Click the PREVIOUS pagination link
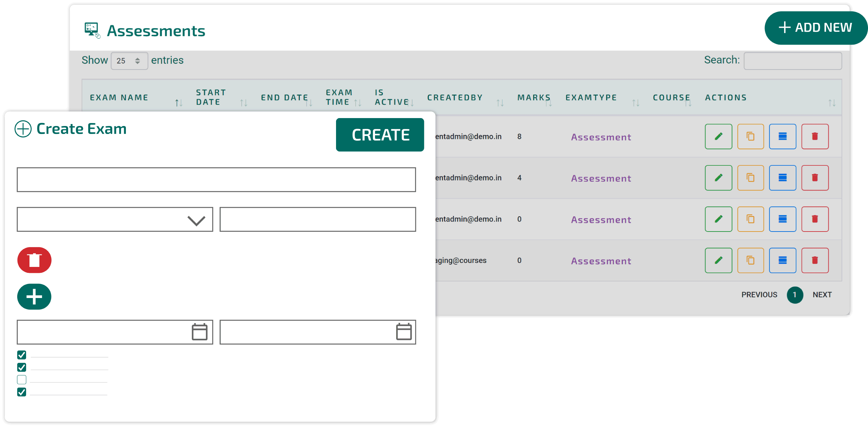The width and height of the screenshot is (868, 427). coord(759,295)
